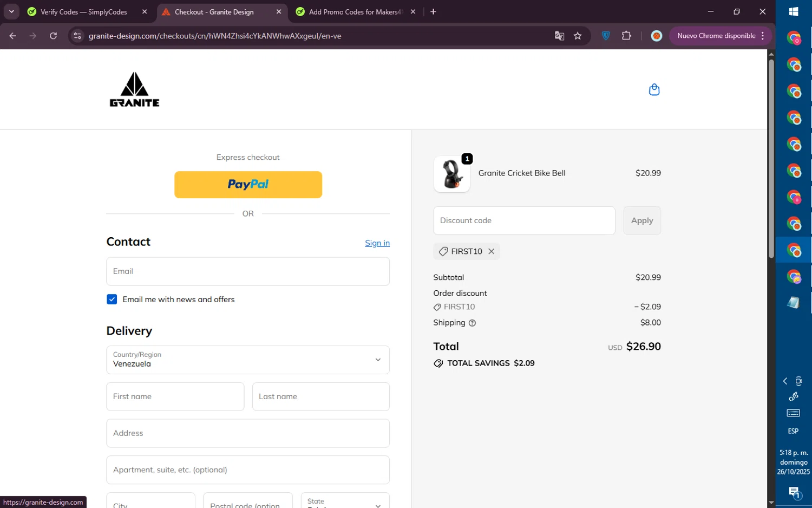This screenshot has width=812, height=508.
Task: Open the notification center icon
Action: point(794,493)
